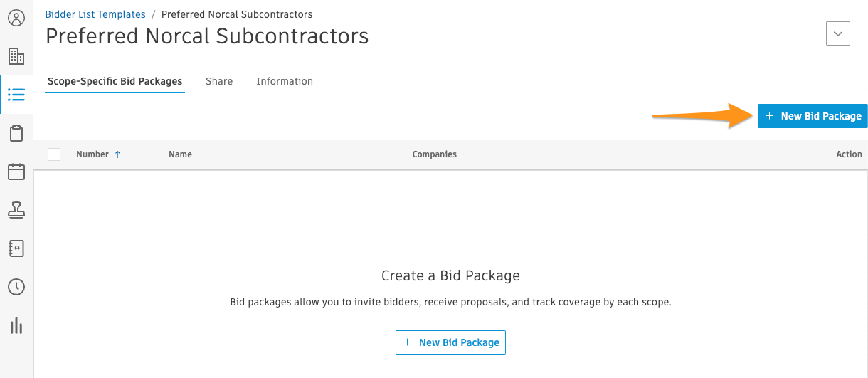This screenshot has width=868, height=378.
Task: Tick the select-all checkbox in table header
Action: coord(54,154)
